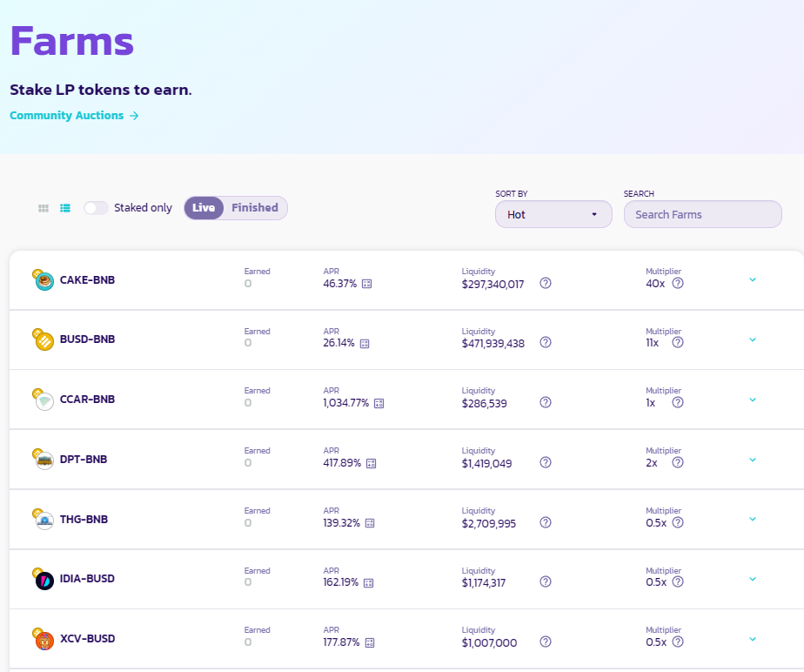
Task: Switch to grid card view icon
Action: tap(44, 208)
